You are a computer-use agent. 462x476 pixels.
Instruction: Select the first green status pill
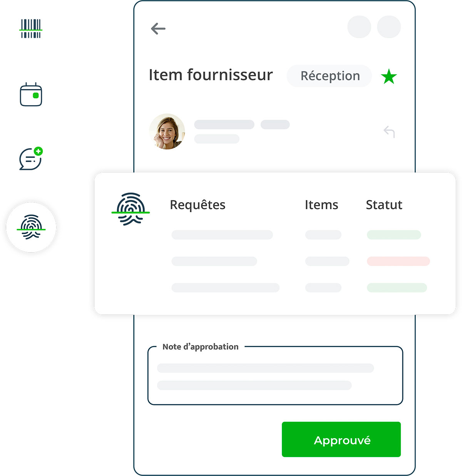point(394,235)
